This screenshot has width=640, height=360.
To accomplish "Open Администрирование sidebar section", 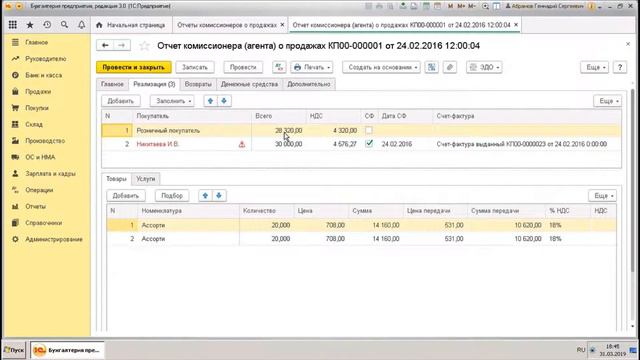I will click(53, 239).
